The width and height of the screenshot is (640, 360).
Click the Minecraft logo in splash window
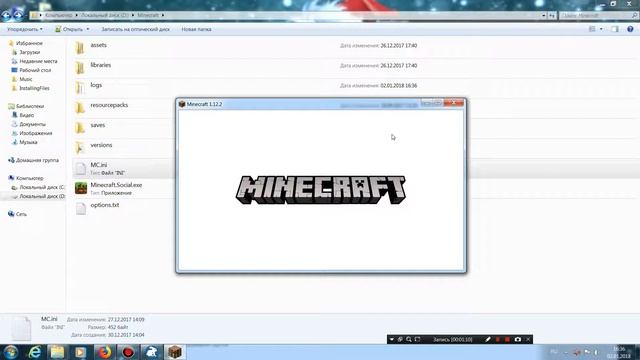point(321,190)
